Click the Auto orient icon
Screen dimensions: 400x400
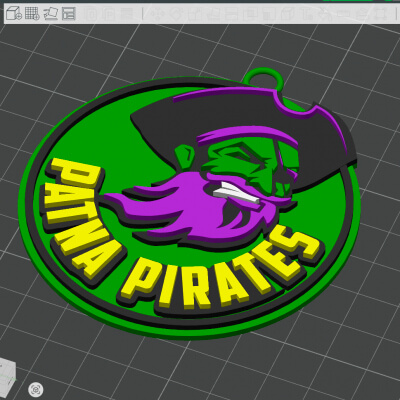click(51, 14)
